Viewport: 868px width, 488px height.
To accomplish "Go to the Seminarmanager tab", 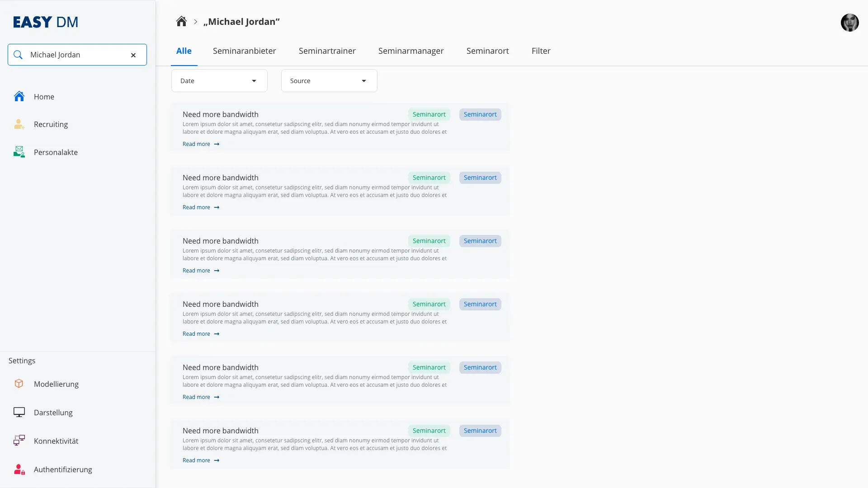I will pos(410,51).
